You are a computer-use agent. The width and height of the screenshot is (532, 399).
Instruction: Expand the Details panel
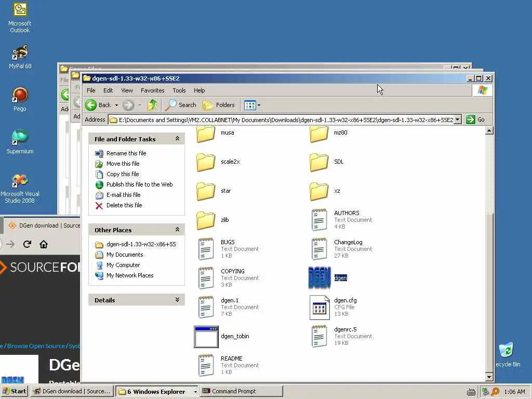click(x=177, y=300)
